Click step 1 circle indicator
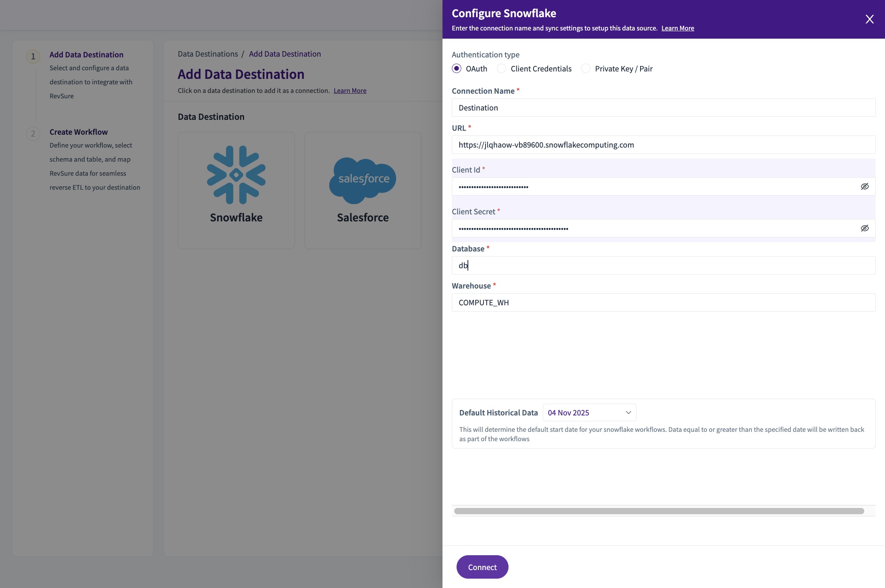The width and height of the screenshot is (885, 588). [x=33, y=57]
